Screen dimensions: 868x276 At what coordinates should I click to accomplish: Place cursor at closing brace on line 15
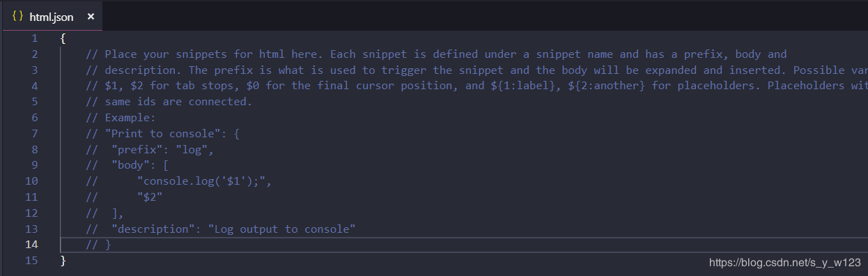point(63,260)
